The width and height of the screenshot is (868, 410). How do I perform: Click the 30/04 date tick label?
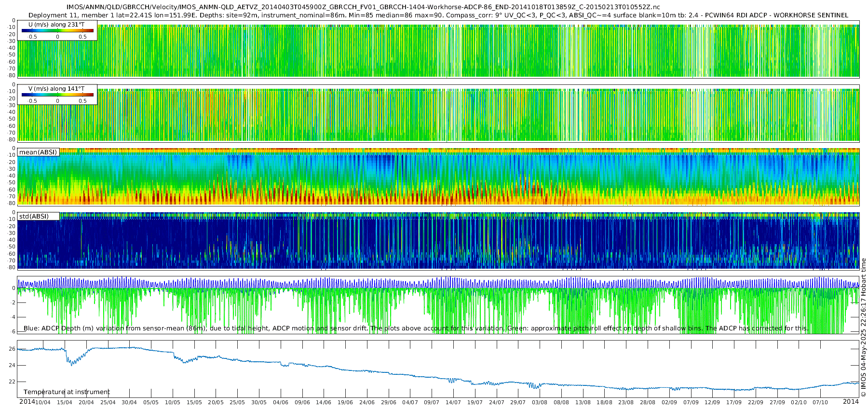[129, 402]
